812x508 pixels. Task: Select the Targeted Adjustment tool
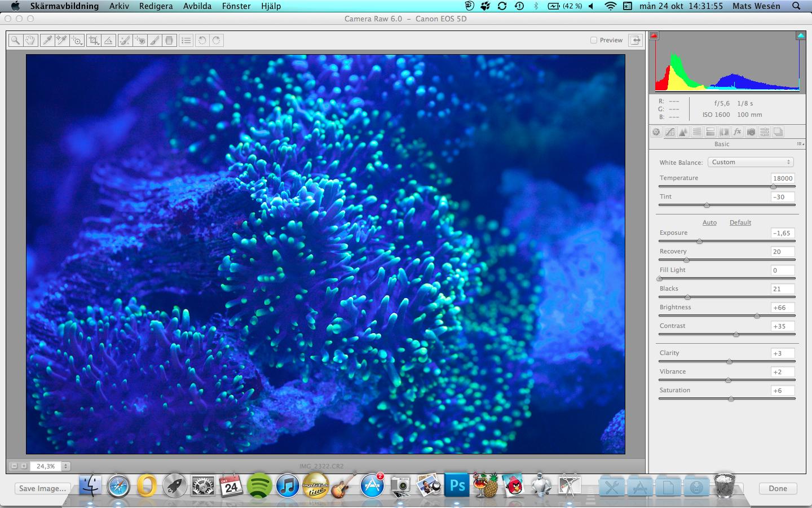click(77, 40)
